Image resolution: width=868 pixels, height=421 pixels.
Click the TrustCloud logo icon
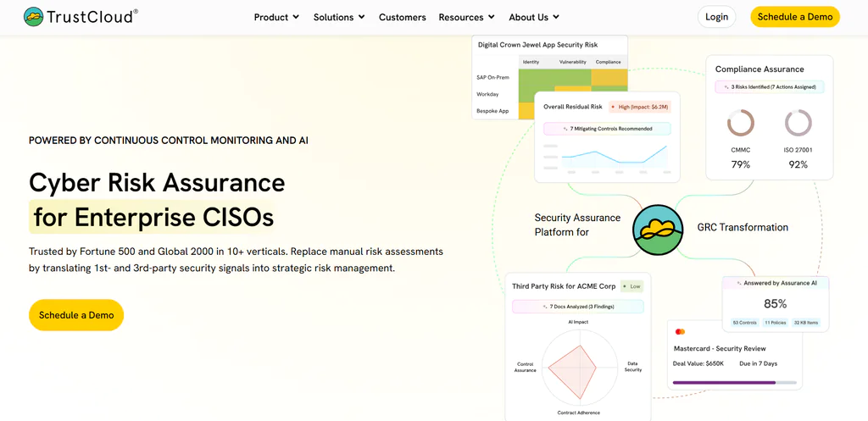pyautogui.click(x=33, y=17)
